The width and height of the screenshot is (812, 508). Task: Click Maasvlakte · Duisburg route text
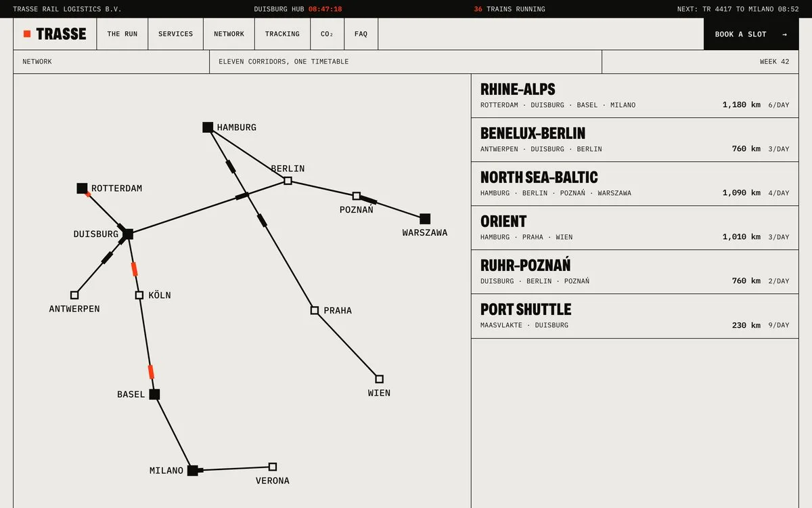pos(524,325)
